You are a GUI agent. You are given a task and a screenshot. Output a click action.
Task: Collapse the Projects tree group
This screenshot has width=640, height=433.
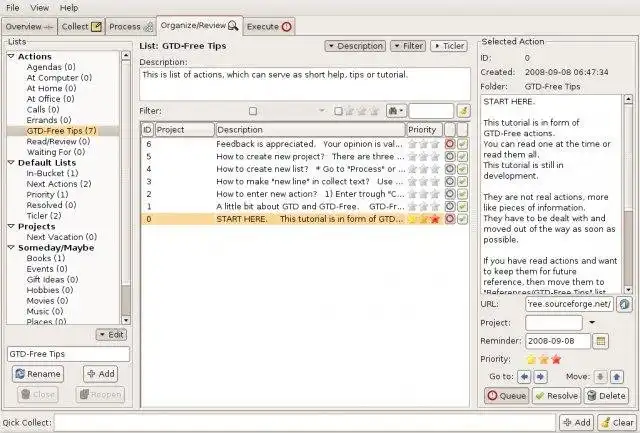[x=11, y=226]
